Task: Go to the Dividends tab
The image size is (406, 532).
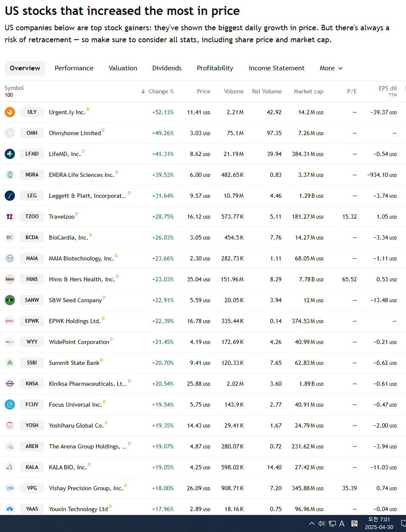Action: (x=167, y=68)
